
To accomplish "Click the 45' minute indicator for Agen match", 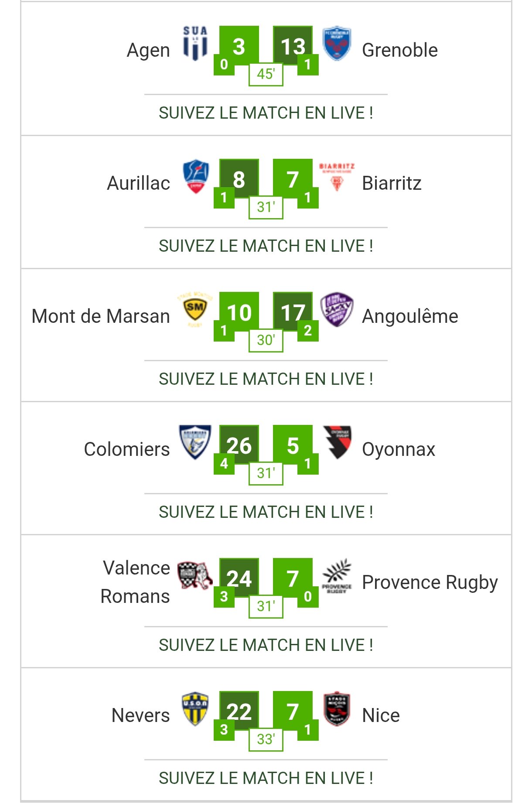I will [266, 74].
